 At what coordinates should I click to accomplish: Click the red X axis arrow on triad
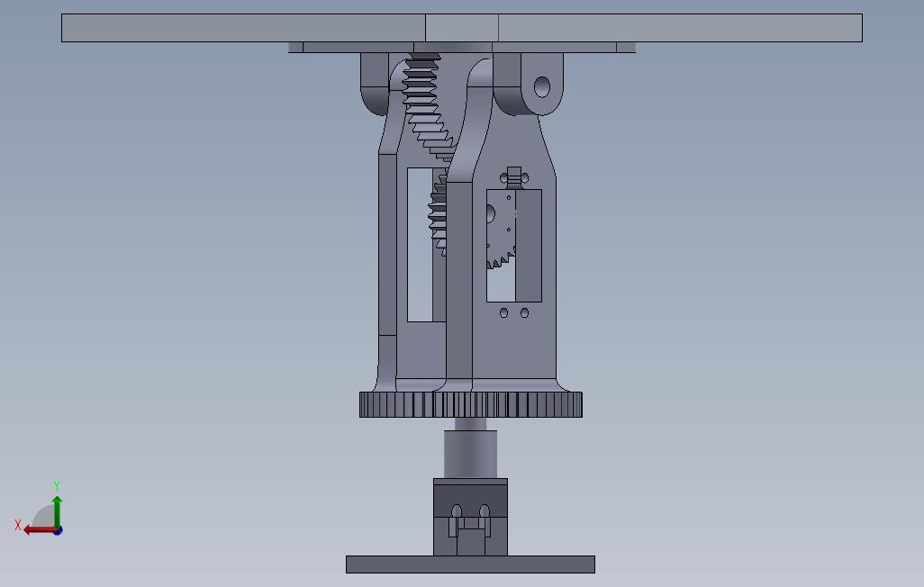39,530
